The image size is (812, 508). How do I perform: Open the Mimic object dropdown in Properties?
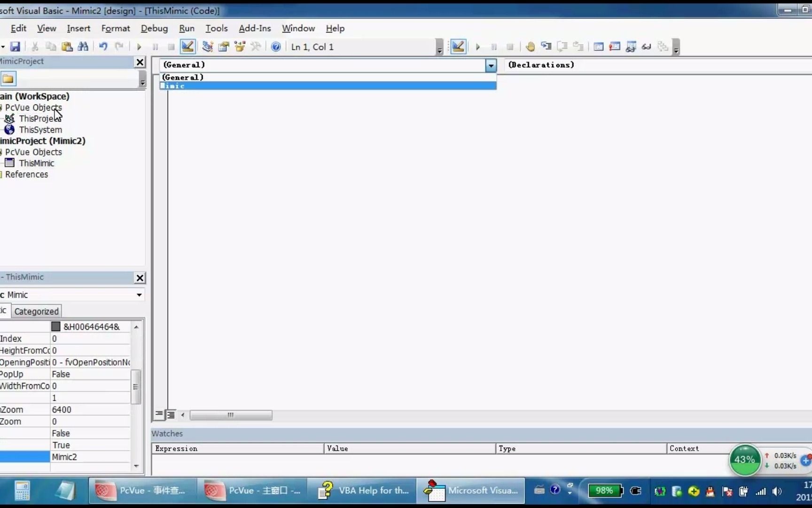[x=139, y=295]
